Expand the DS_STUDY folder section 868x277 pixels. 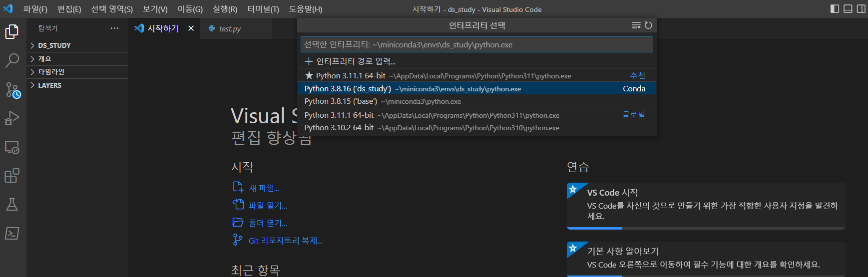77,45
